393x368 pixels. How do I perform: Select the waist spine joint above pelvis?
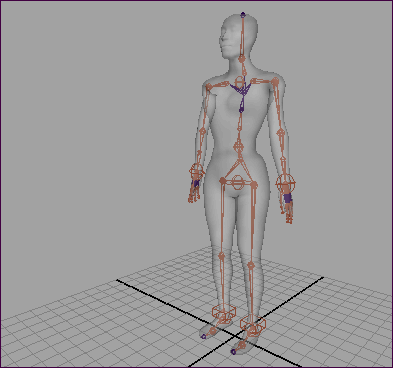click(238, 145)
